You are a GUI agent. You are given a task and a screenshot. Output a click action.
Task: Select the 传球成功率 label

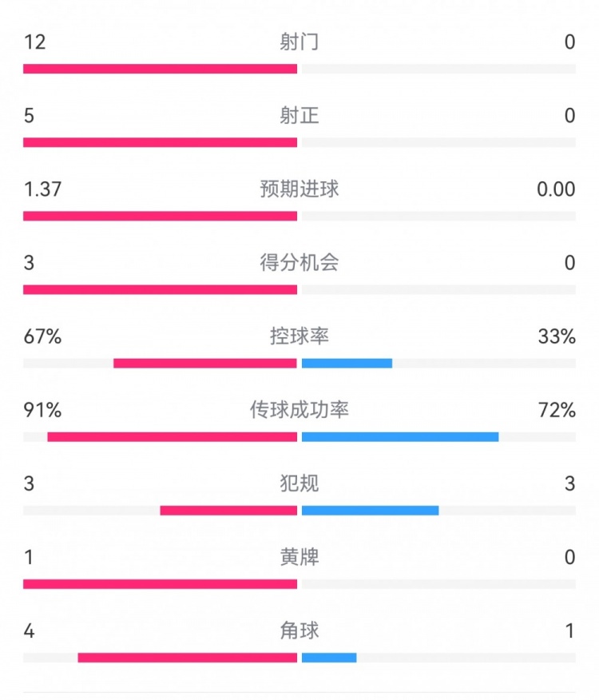299,410
